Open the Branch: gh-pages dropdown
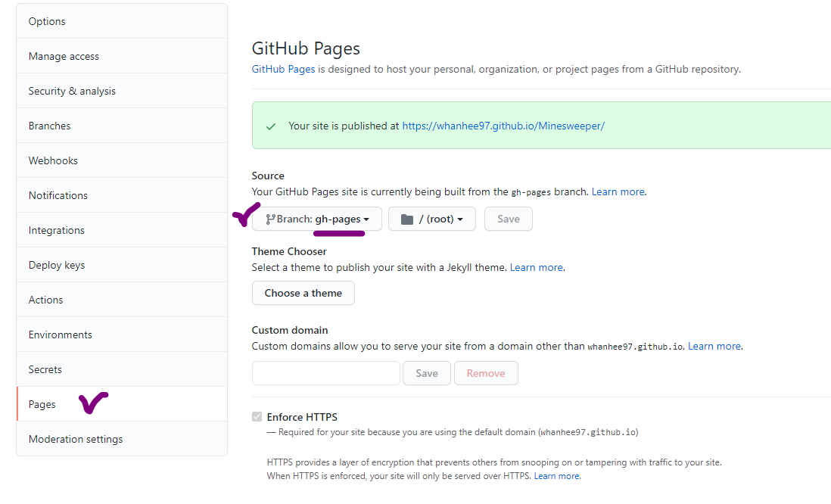This screenshot has width=831, height=504. (x=317, y=219)
